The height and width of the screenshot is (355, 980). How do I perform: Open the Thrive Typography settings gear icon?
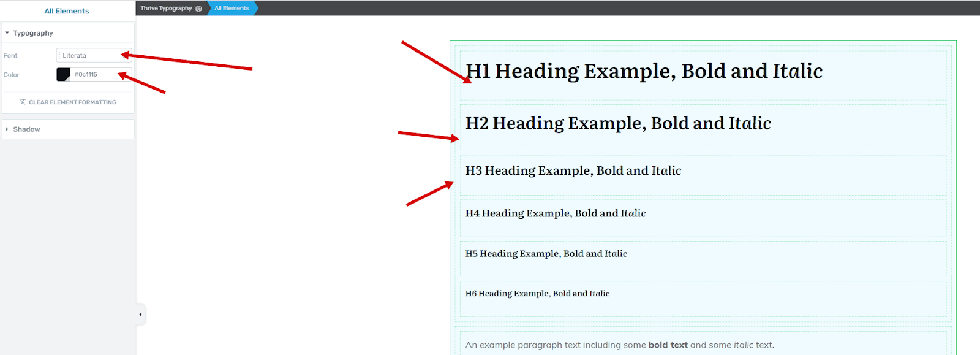(198, 9)
